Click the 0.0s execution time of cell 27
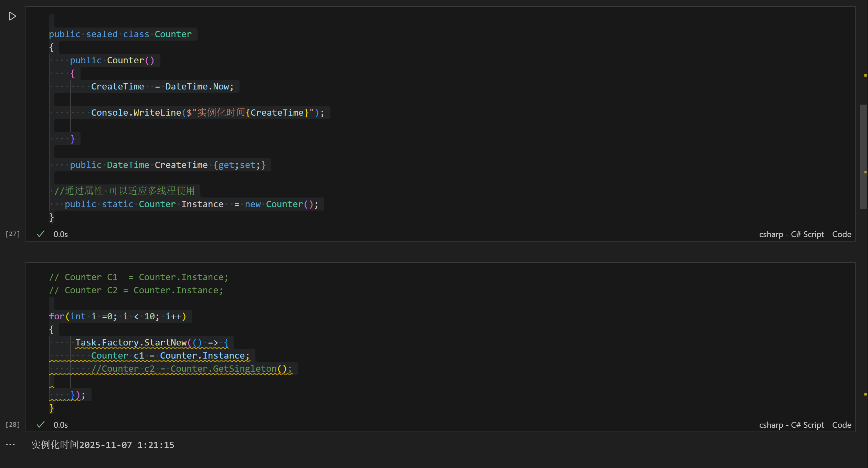The width and height of the screenshot is (868, 468). [x=61, y=234]
